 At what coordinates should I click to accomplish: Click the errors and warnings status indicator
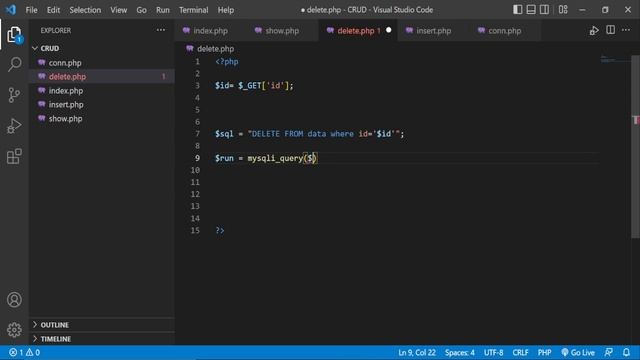point(24,353)
